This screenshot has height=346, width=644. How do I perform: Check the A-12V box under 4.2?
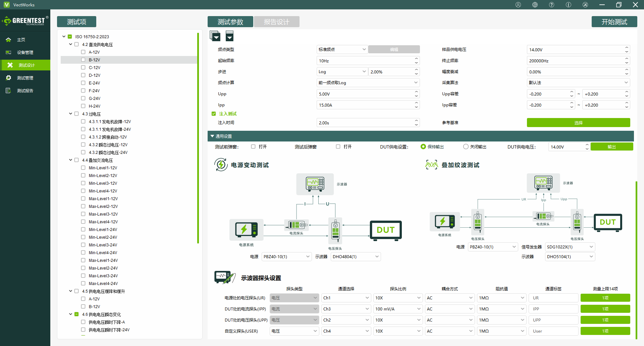(x=83, y=52)
